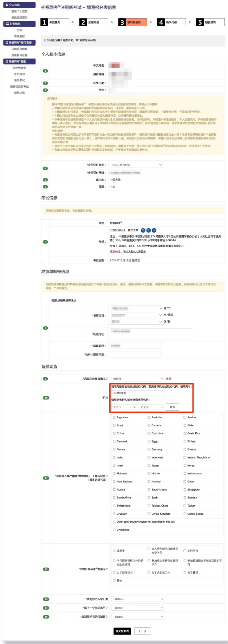
Task: Open 查看成绩 in the sidebar
Action: tap(19, 93)
